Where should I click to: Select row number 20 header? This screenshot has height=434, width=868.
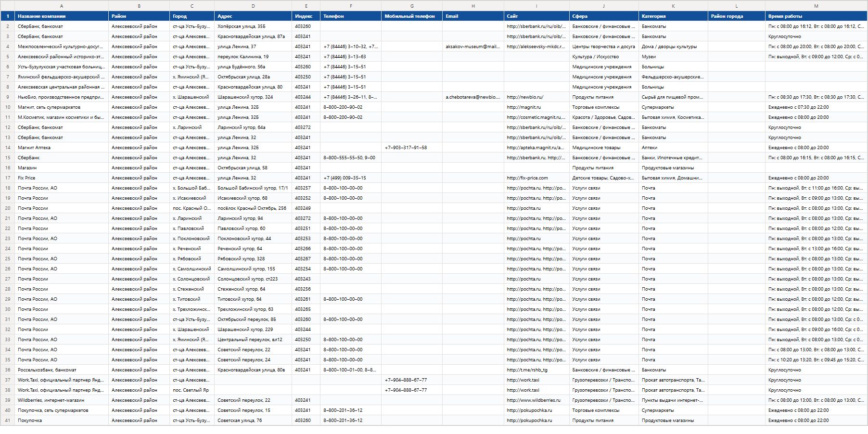click(8, 208)
